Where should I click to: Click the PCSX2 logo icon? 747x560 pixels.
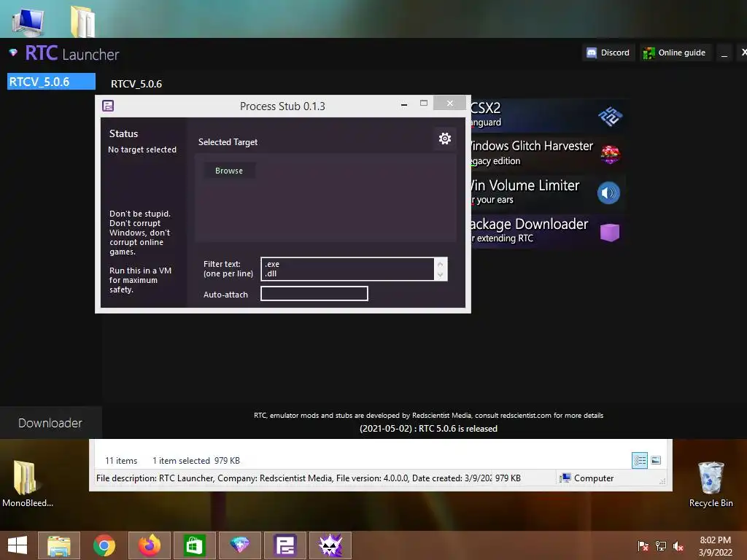pos(610,116)
